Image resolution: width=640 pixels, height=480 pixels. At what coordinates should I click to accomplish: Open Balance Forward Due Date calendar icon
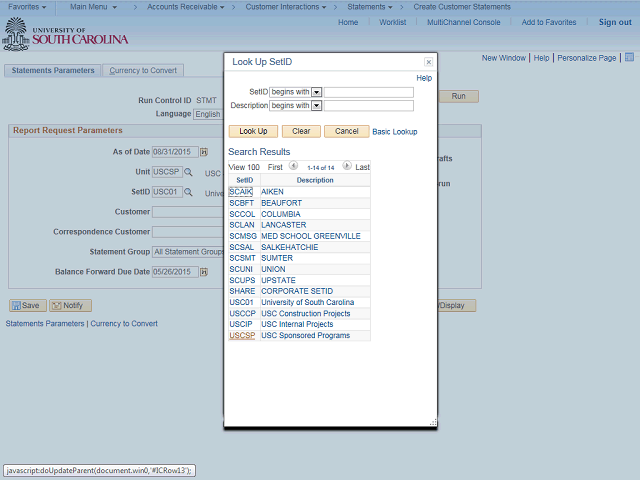coord(204,272)
